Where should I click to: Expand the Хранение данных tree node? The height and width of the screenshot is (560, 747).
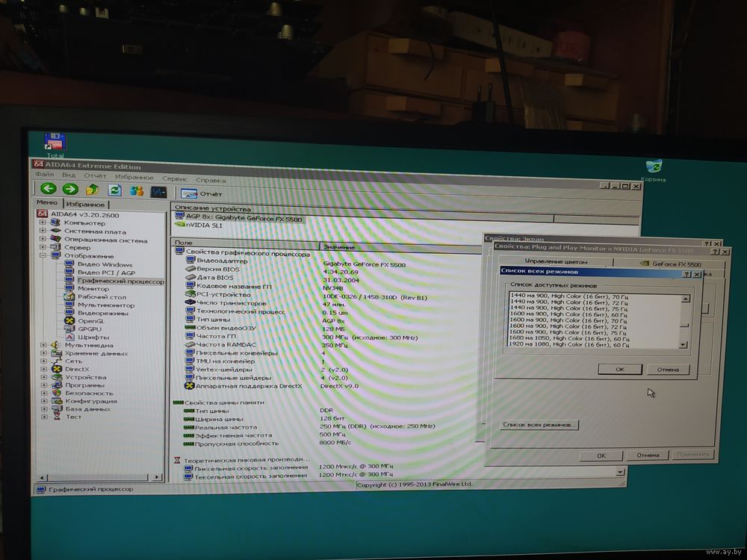43,353
